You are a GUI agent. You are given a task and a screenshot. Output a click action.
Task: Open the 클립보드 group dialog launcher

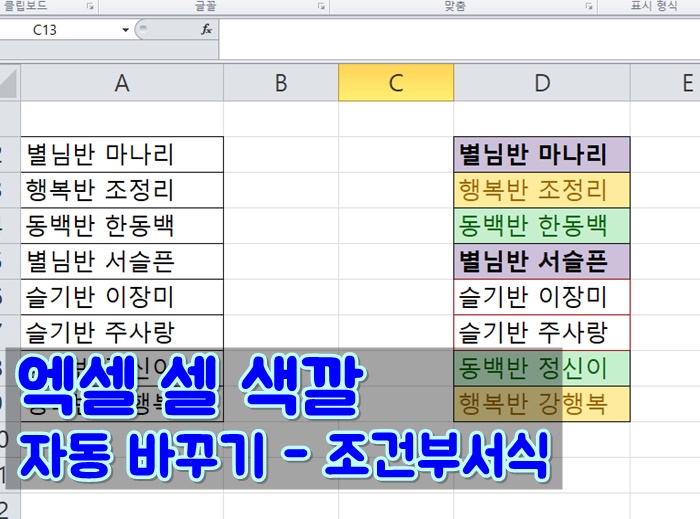(x=91, y=6)
